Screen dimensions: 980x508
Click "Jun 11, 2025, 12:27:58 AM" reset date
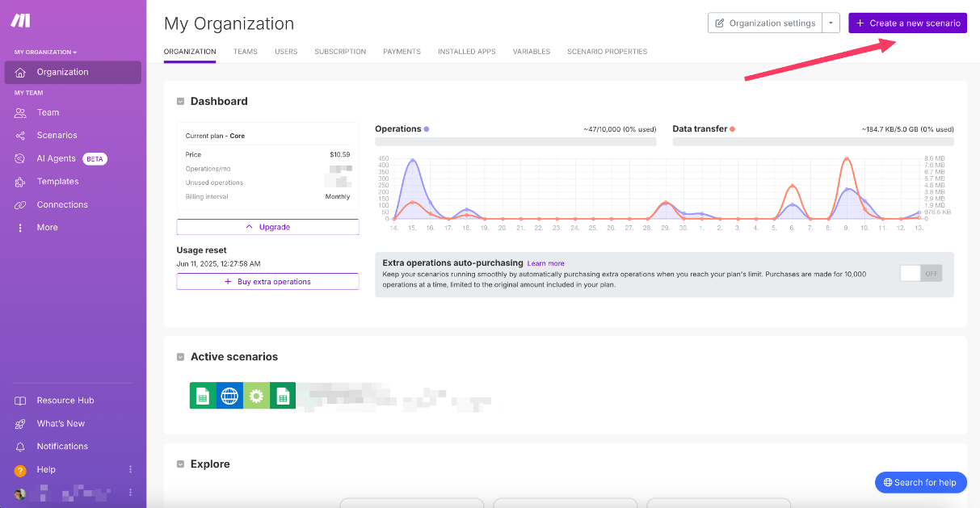pyautogui.click(x=218, y=264)
